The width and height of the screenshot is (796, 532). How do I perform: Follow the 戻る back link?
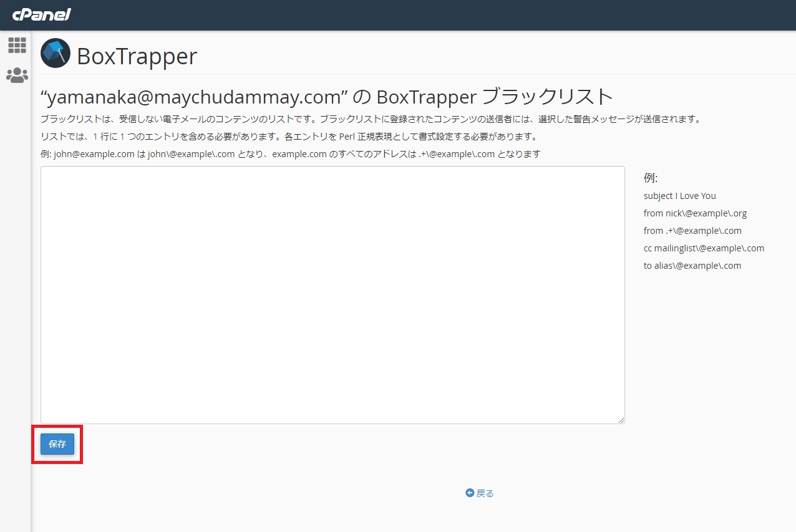[480, 493]
